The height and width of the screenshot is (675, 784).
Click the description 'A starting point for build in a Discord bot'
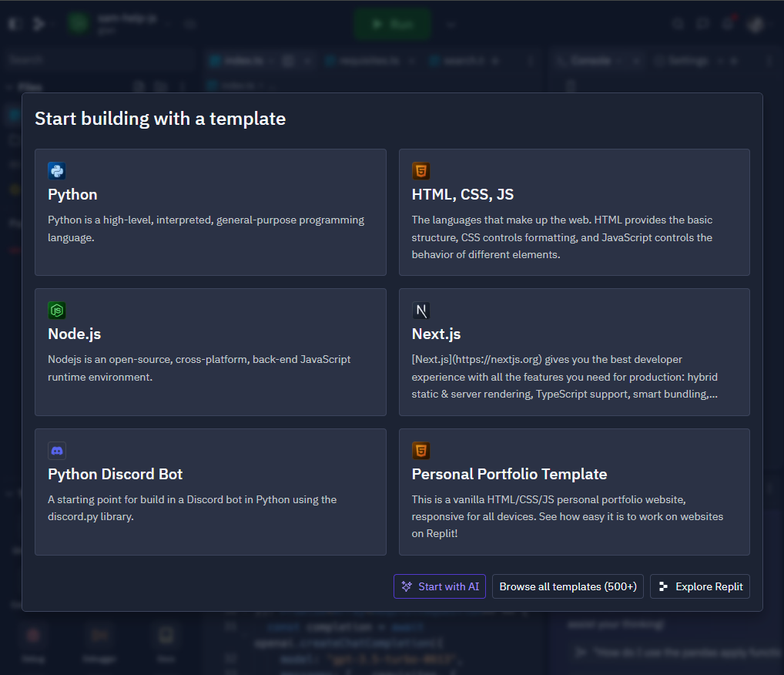[192, 508]
